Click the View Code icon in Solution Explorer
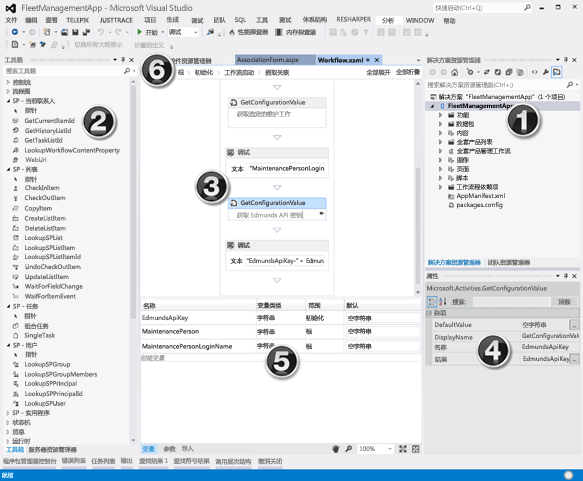Screen dimensions: 583x481 [x=535, y=72]
